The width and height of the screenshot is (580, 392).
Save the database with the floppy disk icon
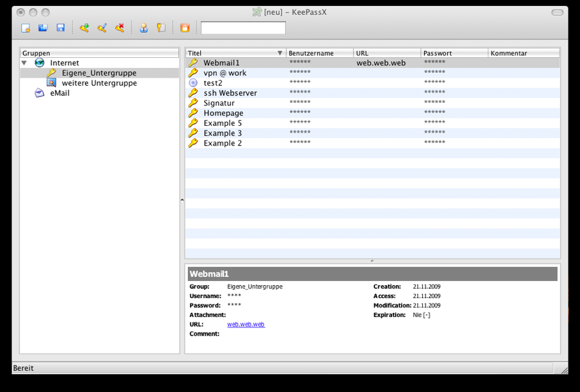coord(61,28)
